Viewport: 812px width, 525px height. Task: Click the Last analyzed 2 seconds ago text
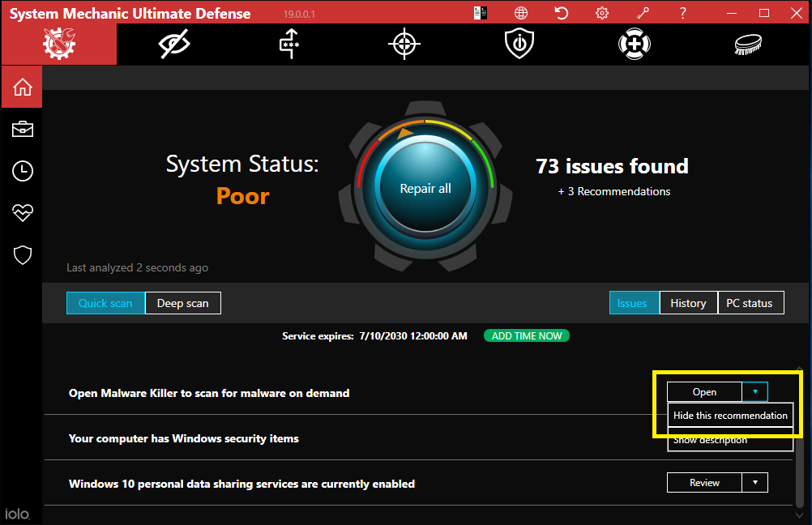coord(137,267)
